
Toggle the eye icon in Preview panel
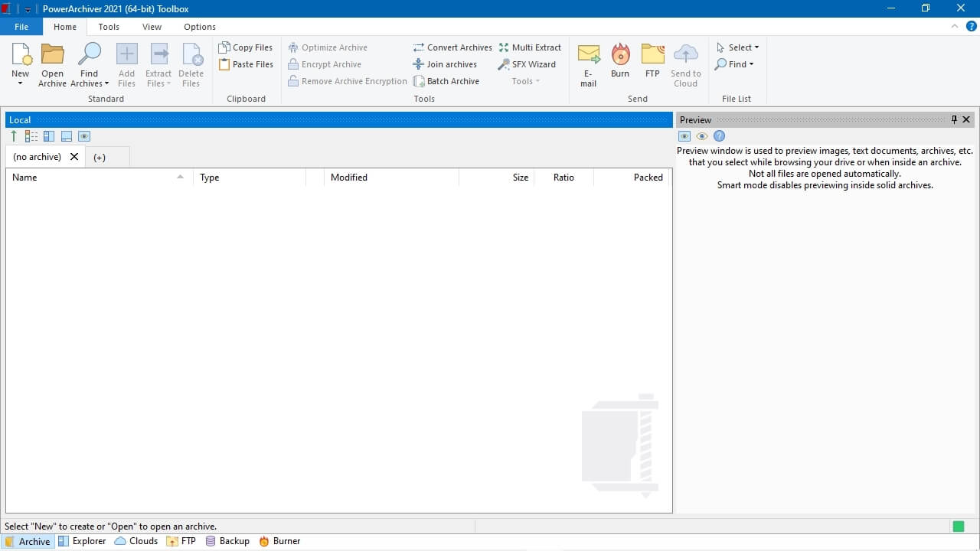[x=701, y=136]
